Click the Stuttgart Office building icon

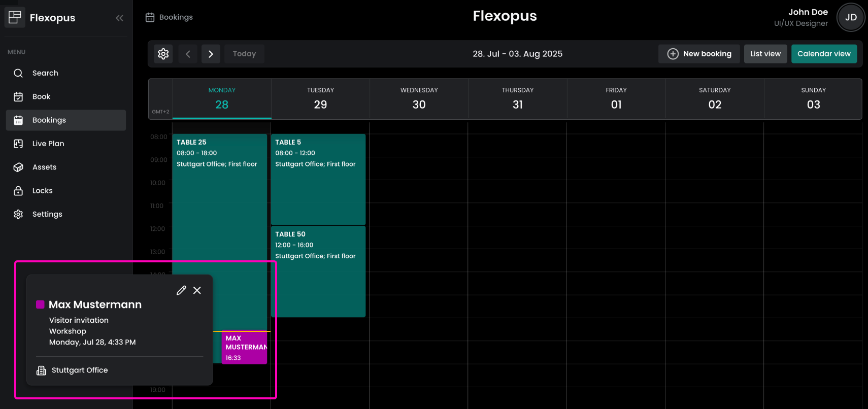pyautogui.click(x=41, y=370)
